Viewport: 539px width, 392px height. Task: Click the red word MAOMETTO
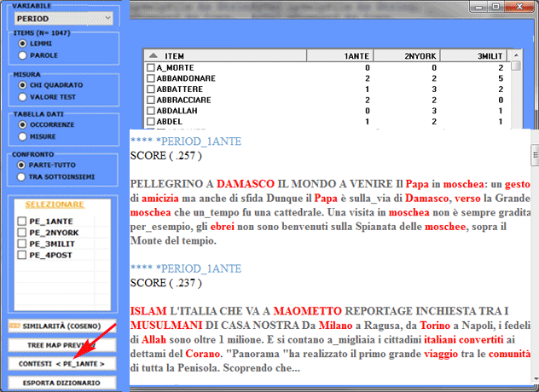tap(308, 311)
